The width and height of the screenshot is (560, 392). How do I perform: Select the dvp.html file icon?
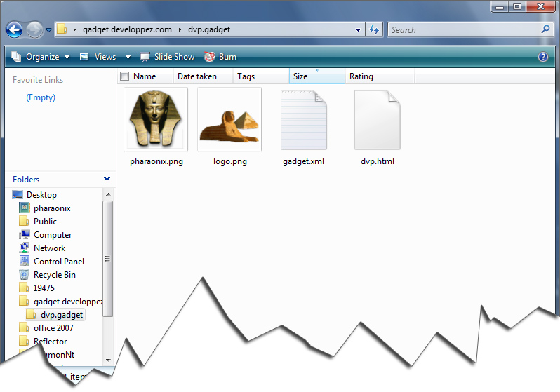(x=377, y=120)
